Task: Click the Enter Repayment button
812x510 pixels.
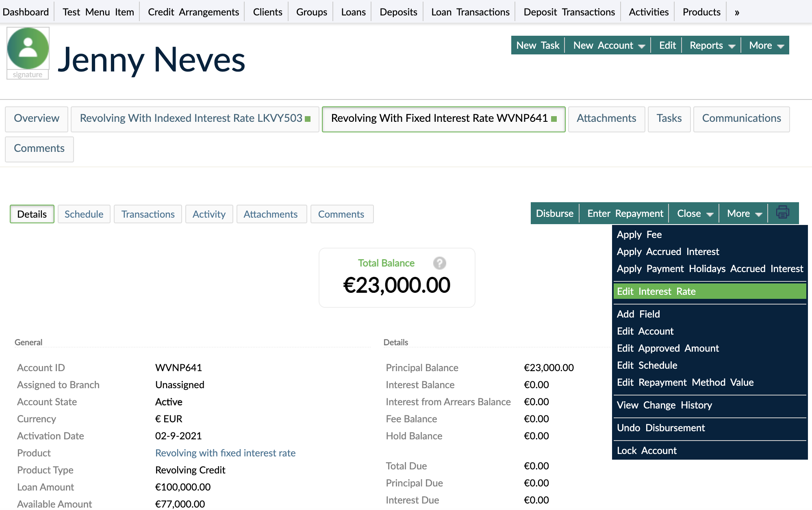Action: click(625, 213)
